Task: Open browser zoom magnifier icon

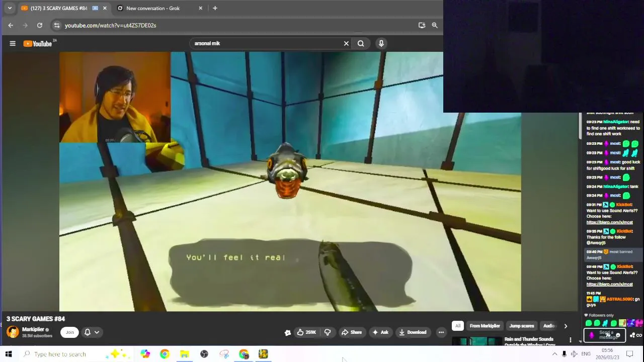Action: click(x=435, y=25)
